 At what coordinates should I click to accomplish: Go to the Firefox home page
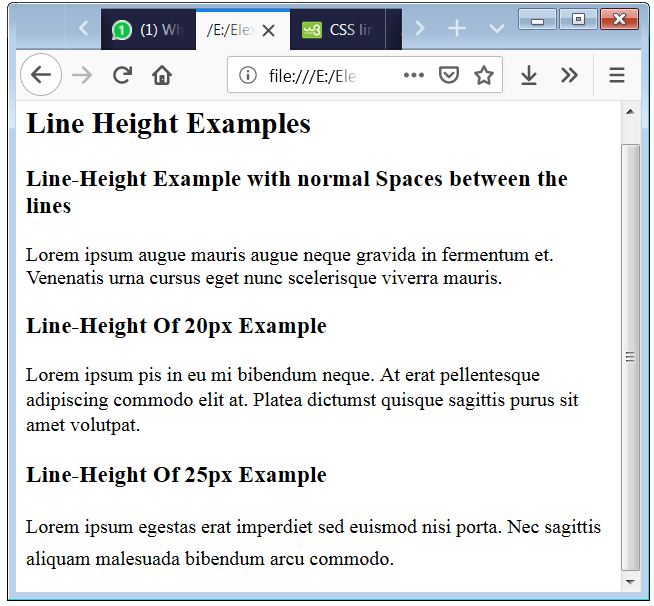(162, 76)
